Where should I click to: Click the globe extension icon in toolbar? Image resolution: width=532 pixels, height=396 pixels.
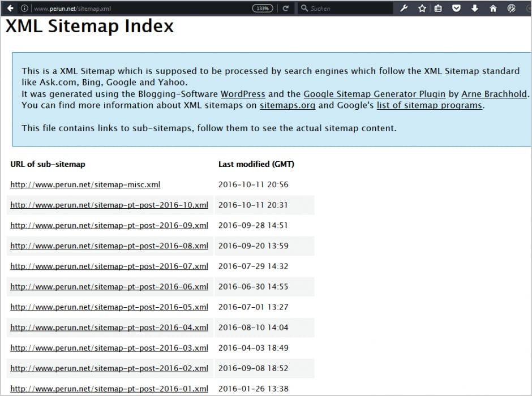coord(511,8)
